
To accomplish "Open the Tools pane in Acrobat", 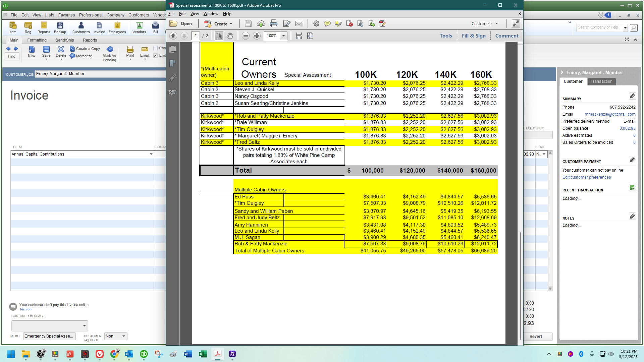I will tap(446, 36).
